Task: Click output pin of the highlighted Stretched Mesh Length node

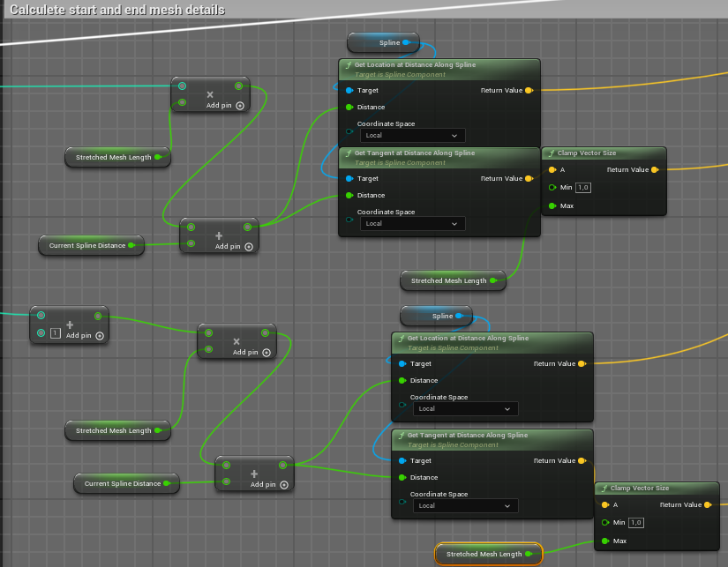Action: click(529, 554)
